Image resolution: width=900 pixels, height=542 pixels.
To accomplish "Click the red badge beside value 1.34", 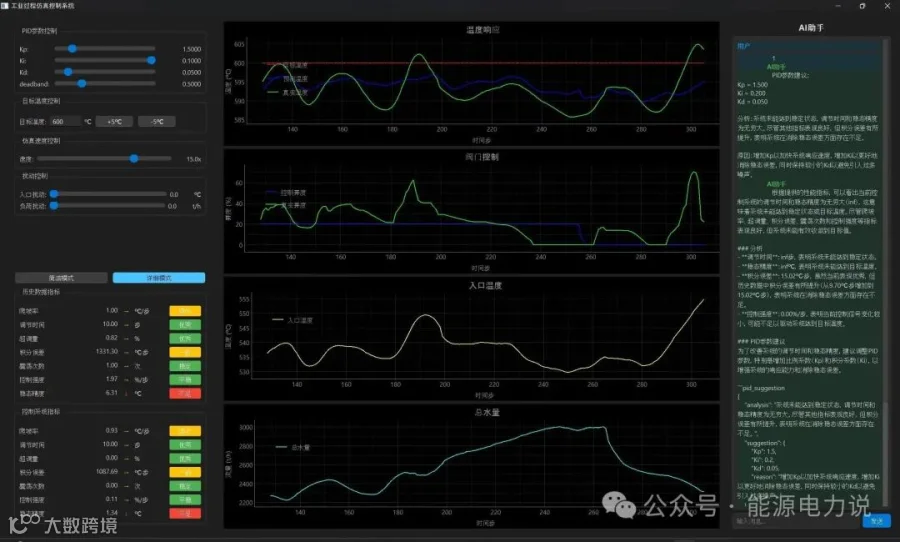I will [185, 513].
